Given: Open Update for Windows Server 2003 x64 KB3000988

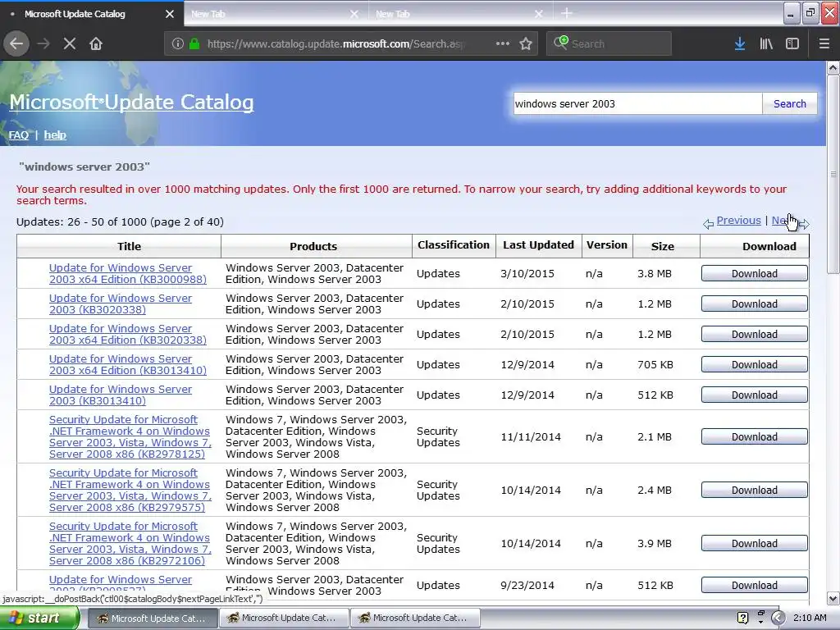Looking at the screenshot, I should (127, 274).
